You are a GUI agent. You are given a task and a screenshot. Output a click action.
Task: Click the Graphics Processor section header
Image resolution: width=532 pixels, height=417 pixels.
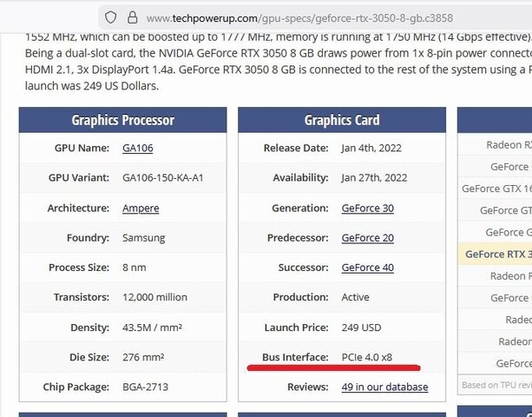[122, 121]
